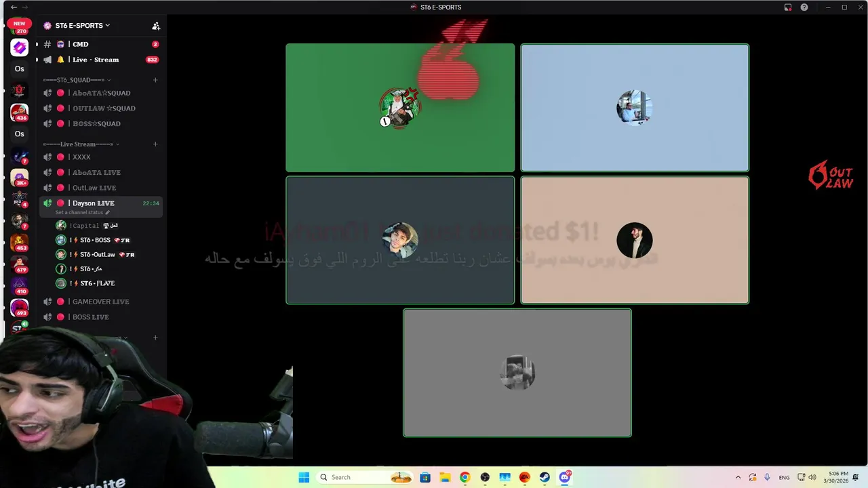
Task: Join the OutLaw LIVE voice channel
Action: coord(100,188)
